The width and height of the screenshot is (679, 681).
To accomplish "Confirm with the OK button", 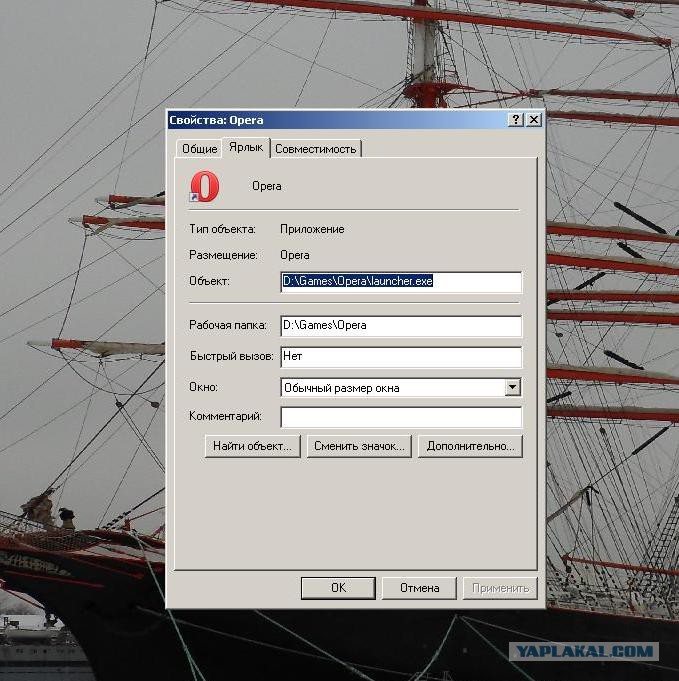I will coord(338,588).
